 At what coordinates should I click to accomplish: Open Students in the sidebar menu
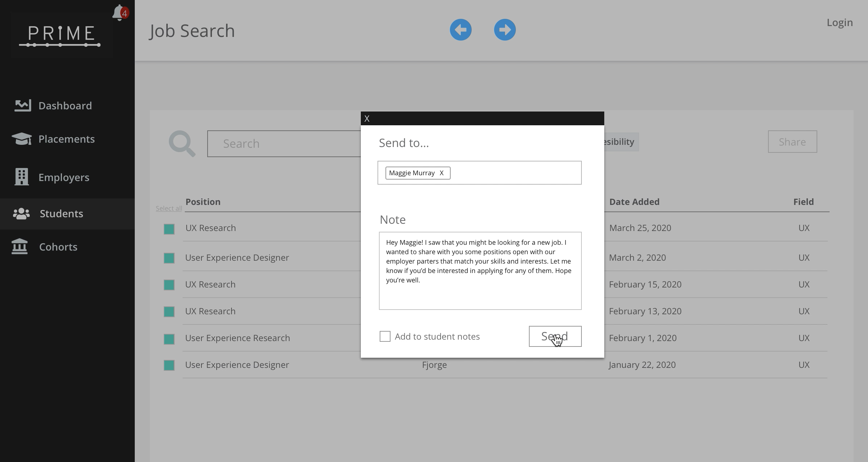(62, 214)
